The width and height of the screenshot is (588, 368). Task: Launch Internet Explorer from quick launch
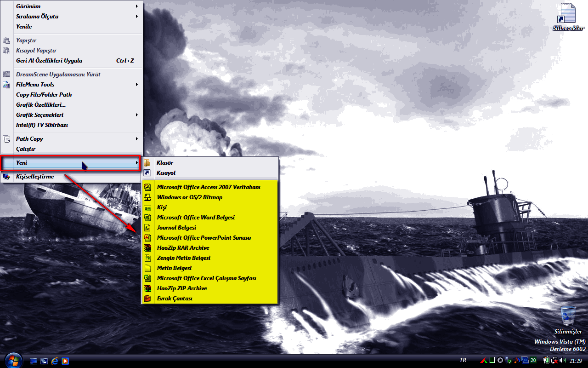(x=55, y=361)
